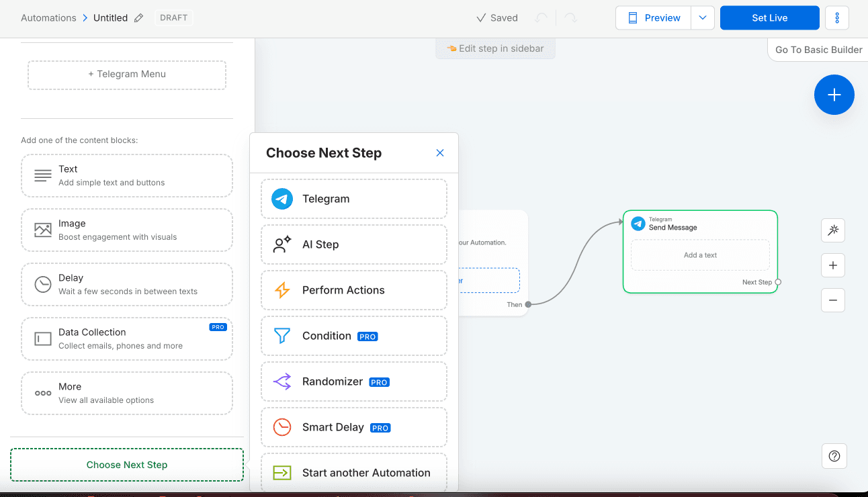Screen dimensions: 868x497
Task: Click the Randomizer split arrows icon
Action: tap(282, 381)
